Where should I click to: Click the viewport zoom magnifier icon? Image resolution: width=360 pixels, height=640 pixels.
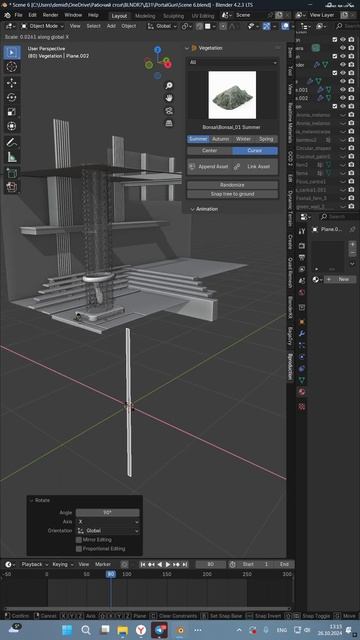coord(169,85)
